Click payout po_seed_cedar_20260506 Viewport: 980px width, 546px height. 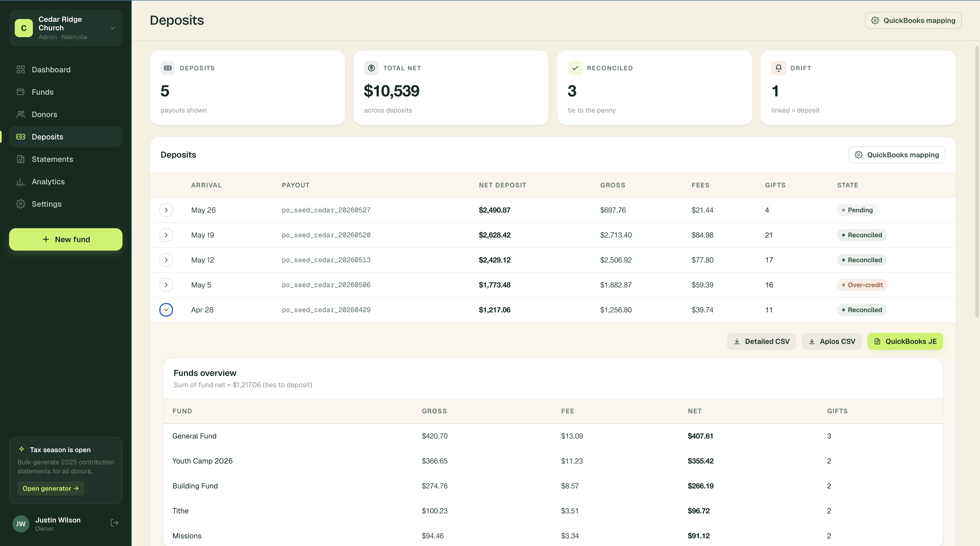pyautogui.click(x=326, y=285)
